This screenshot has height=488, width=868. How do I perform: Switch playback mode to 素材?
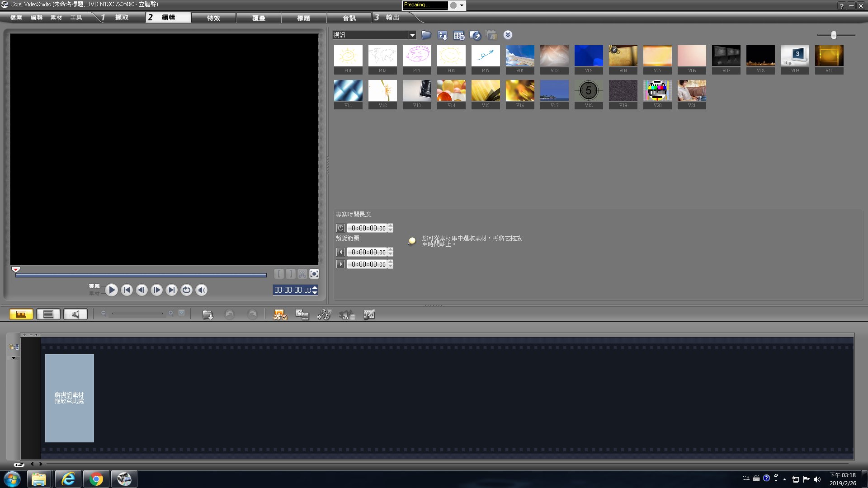[94, 293]
